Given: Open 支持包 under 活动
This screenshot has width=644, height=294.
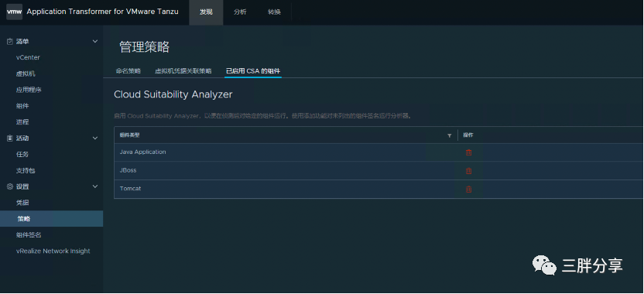Looking at the screenshot, I should coord(26,170).
